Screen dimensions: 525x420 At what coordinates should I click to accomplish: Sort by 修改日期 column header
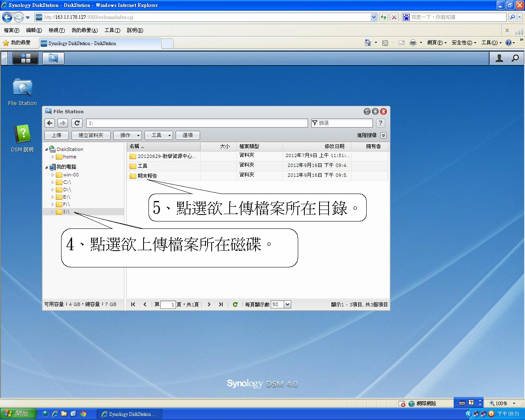[317, 146]
